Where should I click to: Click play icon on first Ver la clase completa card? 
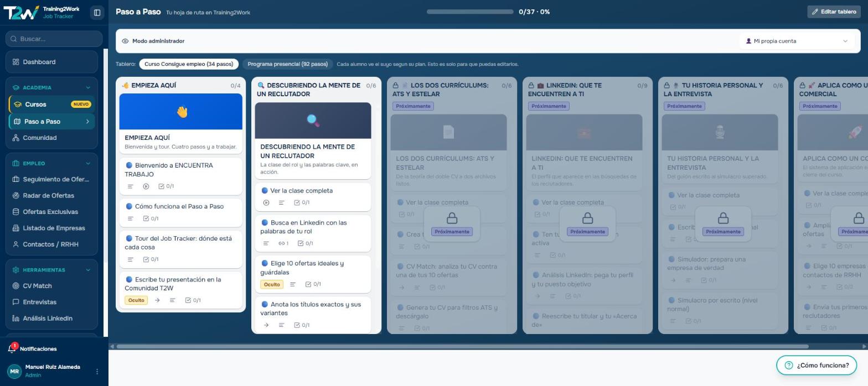pyautogui.click(x=266, y=203)
